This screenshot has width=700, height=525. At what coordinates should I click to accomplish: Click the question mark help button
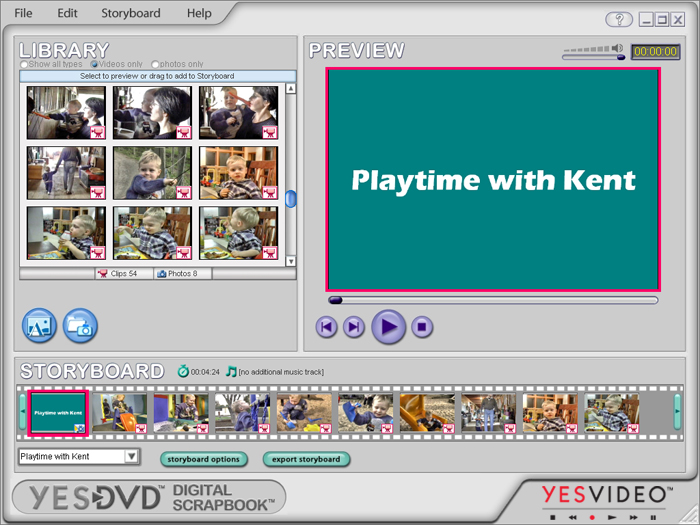click(619, 19)
